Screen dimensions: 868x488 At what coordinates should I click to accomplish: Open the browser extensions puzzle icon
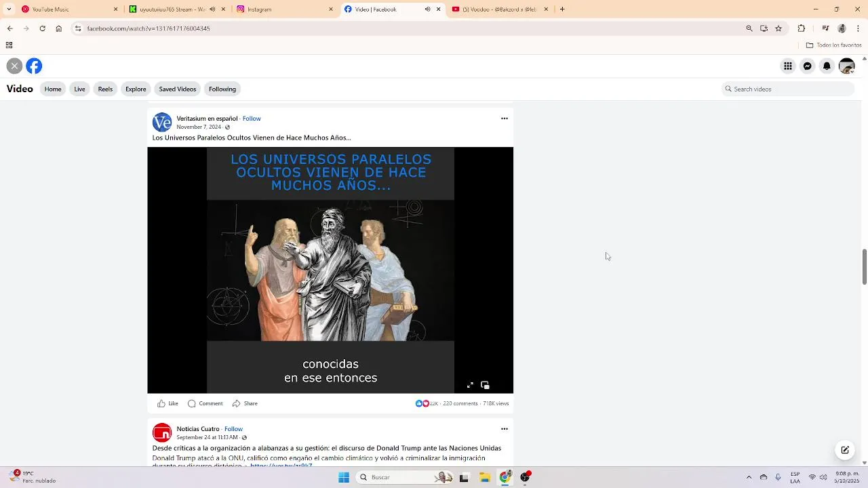[x=802, y=28]
